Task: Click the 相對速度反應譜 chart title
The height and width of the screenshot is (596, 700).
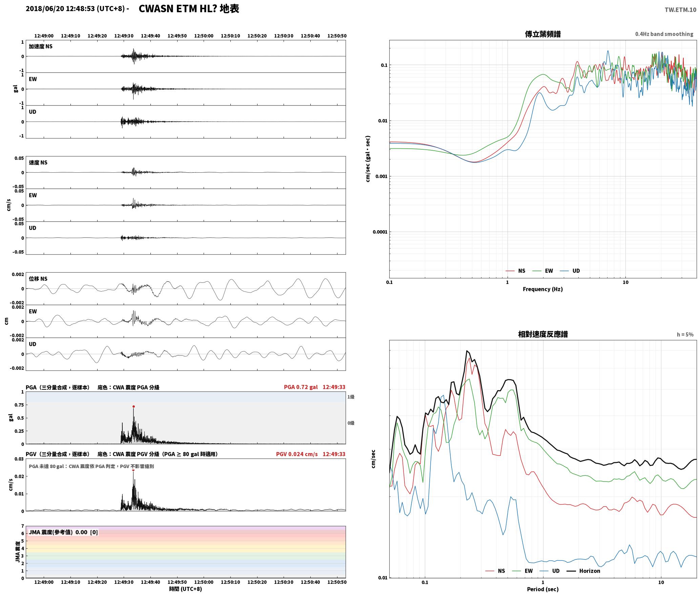Action: tap(543, 334)
